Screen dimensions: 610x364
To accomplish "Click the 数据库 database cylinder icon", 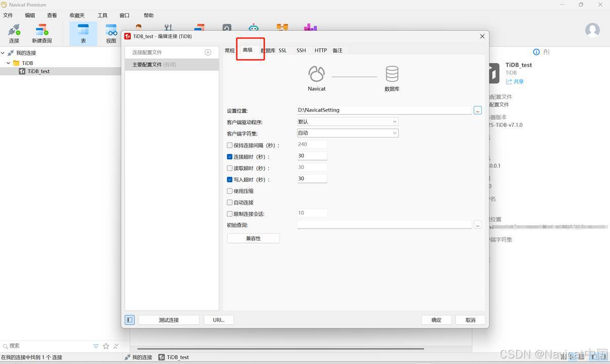I will tap(392, 74).
